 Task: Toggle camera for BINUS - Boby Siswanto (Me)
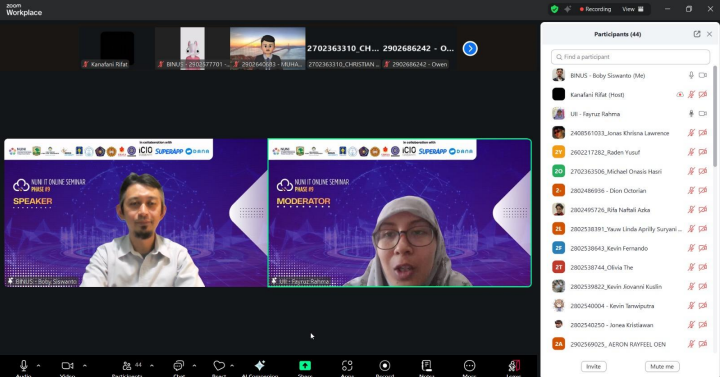pos(703,75)
